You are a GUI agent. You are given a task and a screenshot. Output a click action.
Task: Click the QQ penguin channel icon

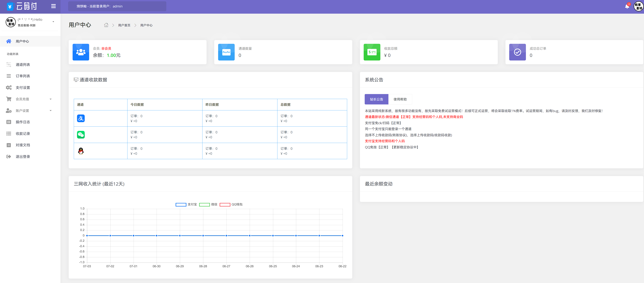[81, 151]
